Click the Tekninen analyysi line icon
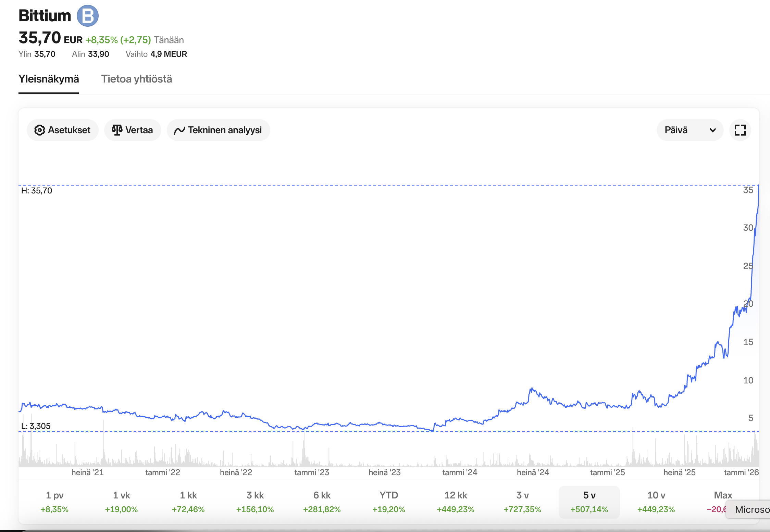Screen dimensions: 770x532 179,130
